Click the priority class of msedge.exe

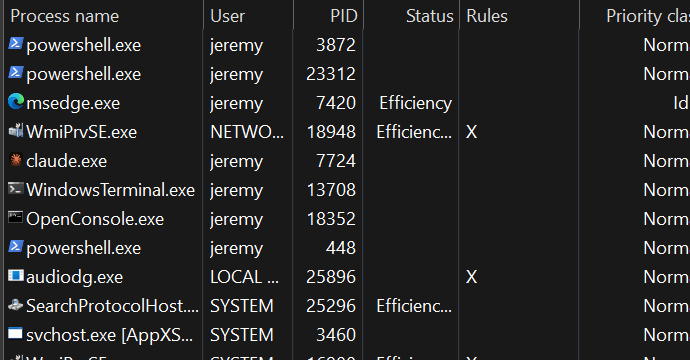click(x=681, y=103)
